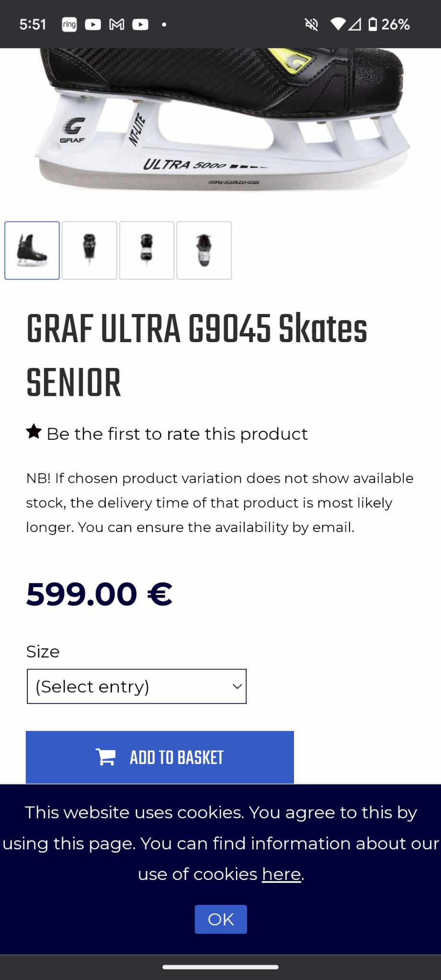Open the front-view skate thumbnail

coord(147,250)
